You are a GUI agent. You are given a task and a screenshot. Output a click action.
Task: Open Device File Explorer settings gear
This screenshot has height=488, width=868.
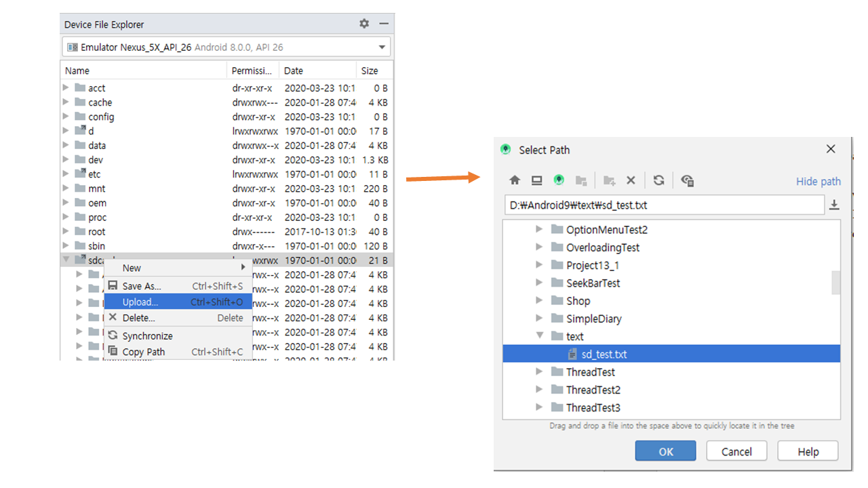click(x=364, y=24)
